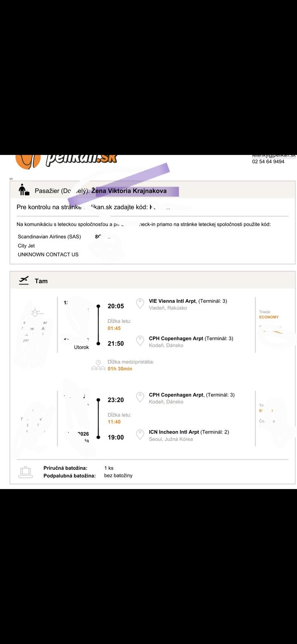The width and height of the screenshot is (297, 644).
Task: Click the City Jet airline entry
Action: coord(26,246)
